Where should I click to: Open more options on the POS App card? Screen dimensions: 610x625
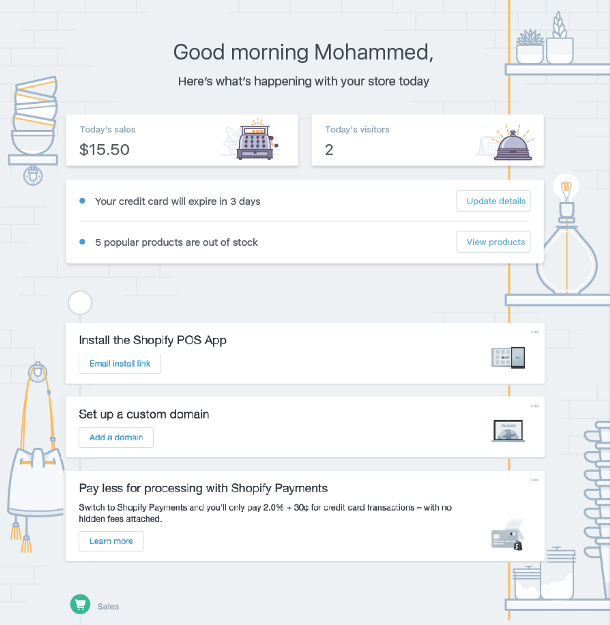click(x=535, y=332)
